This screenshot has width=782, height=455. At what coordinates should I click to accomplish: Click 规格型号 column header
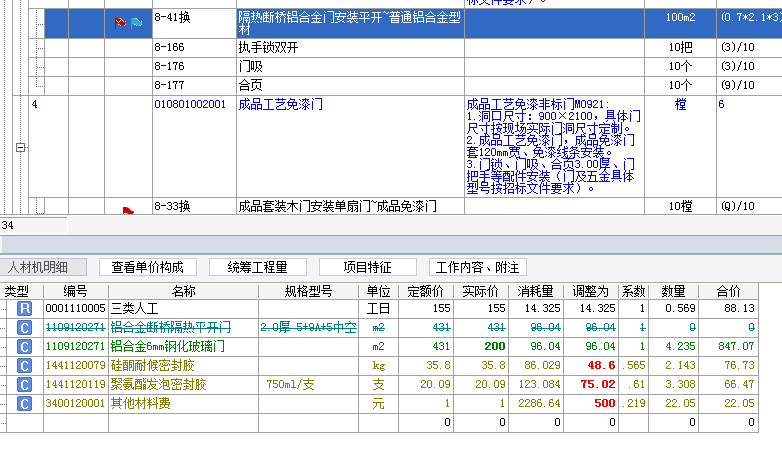(x=308, y=291)
